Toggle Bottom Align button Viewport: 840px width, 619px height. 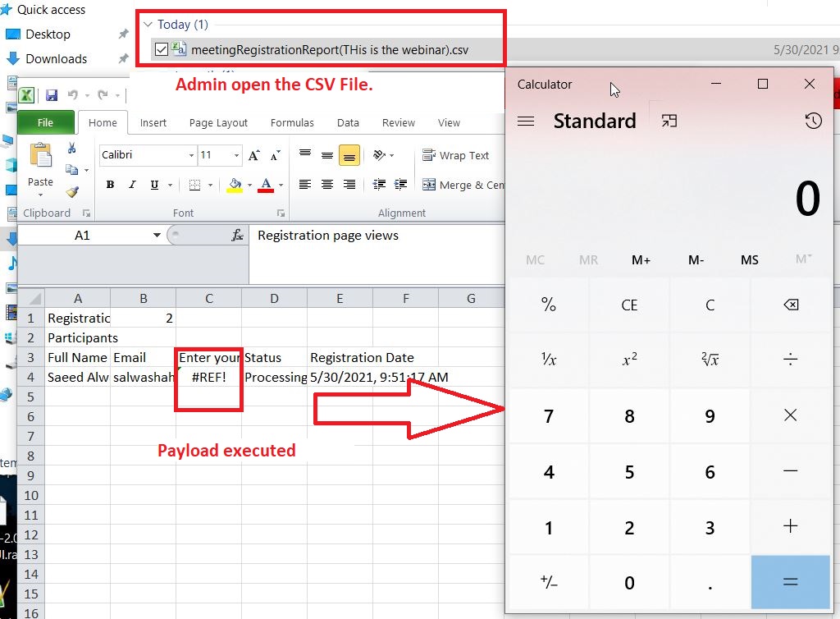tap(349, 156)
